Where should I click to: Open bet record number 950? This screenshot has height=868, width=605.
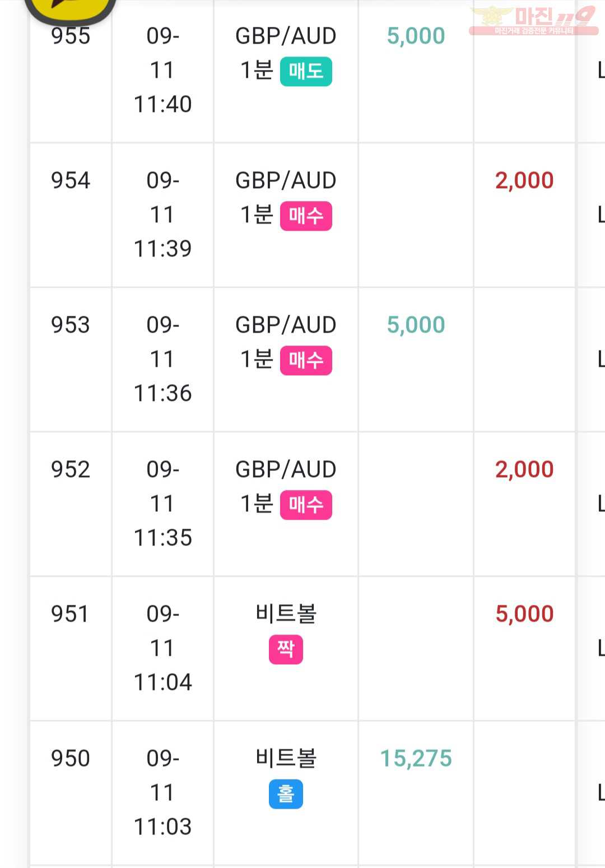click(x=71, y=758)
